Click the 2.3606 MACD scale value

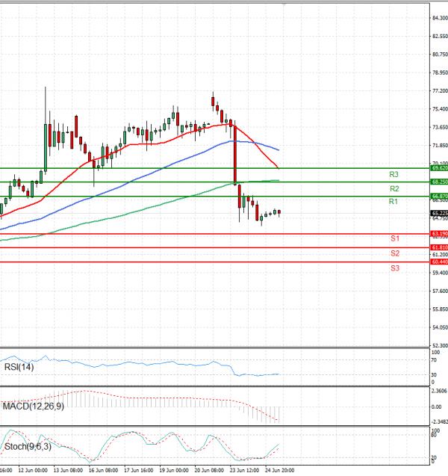pos(439,391)
